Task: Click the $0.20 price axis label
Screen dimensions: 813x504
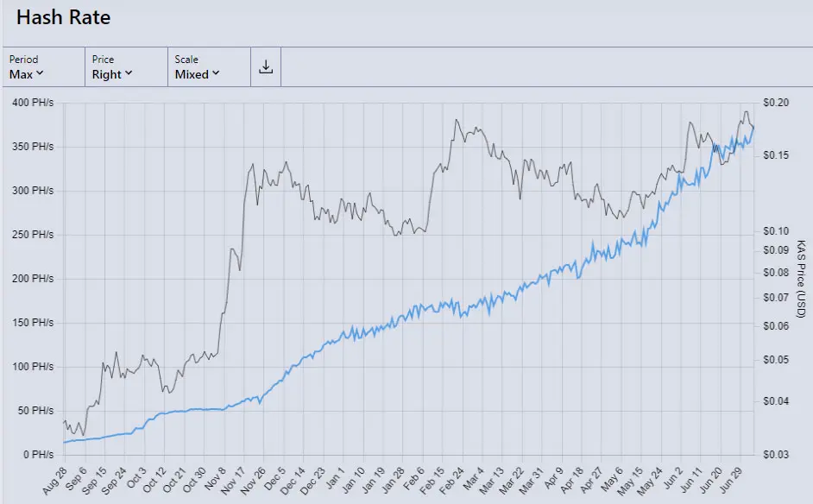Action: click(x=776, y=103)
